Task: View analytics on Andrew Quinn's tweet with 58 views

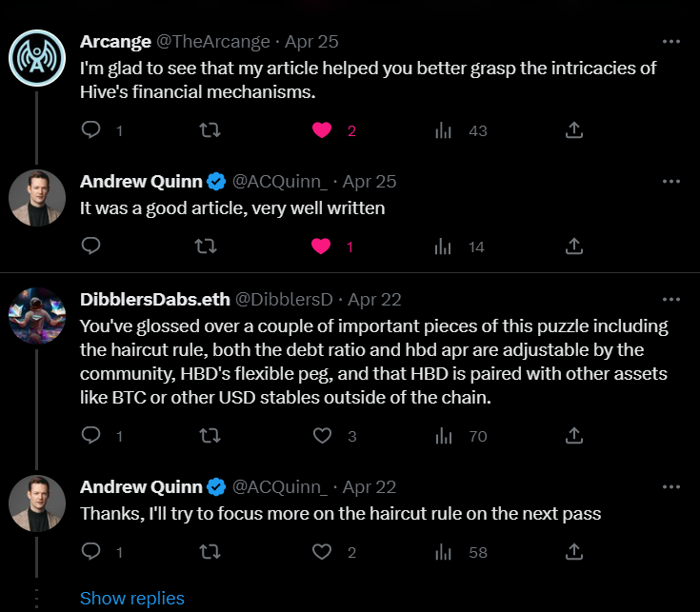Action: coord(443,552)
